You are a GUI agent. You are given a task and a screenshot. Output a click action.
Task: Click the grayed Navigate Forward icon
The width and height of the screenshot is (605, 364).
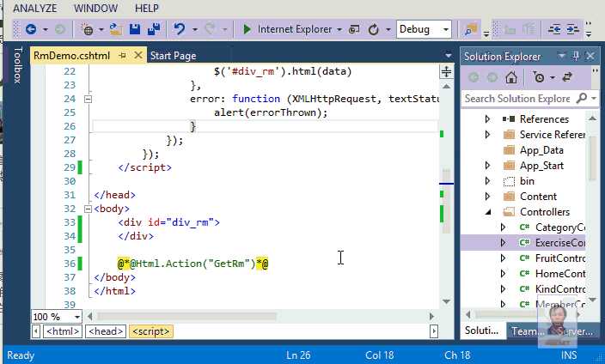pyautogui.click(x=60, y=29)
